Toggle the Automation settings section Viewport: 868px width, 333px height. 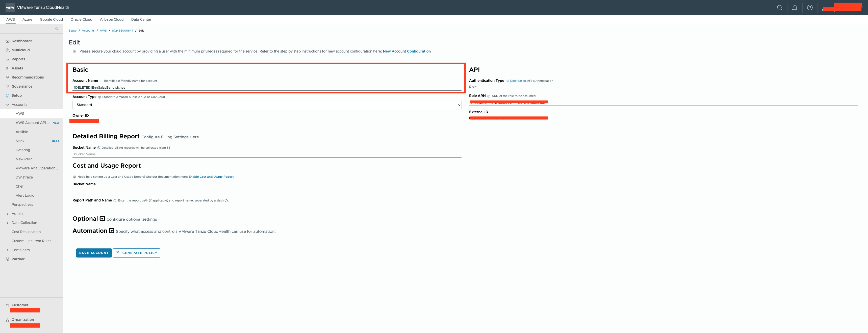tap(112, 230)
